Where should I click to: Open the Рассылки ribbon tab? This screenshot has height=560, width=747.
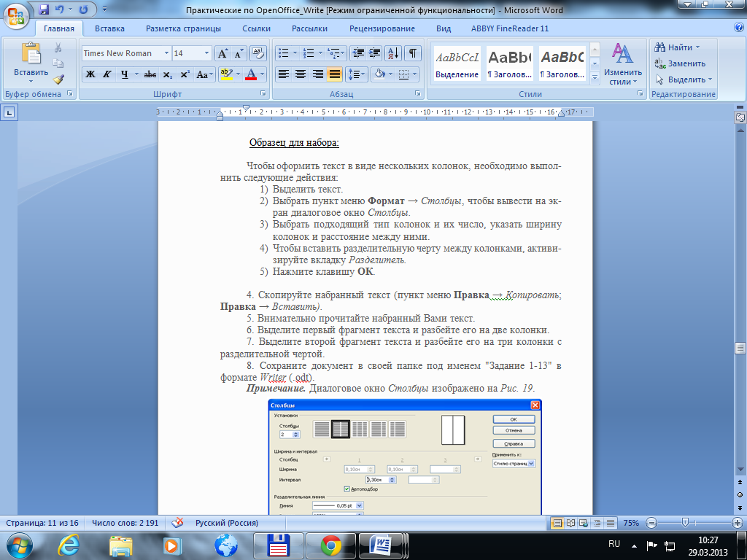tap(309, 28)
